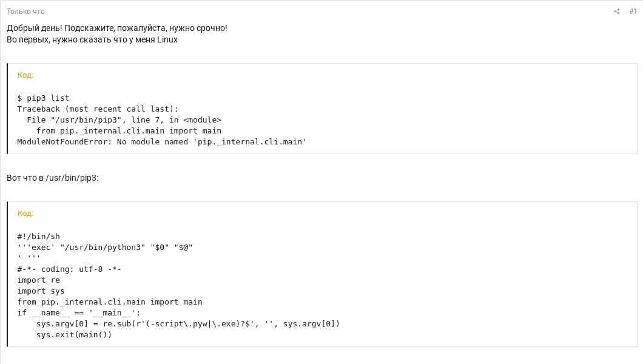Click the '#-*- coding: utf-8 -*-' line

click(69, 269)
